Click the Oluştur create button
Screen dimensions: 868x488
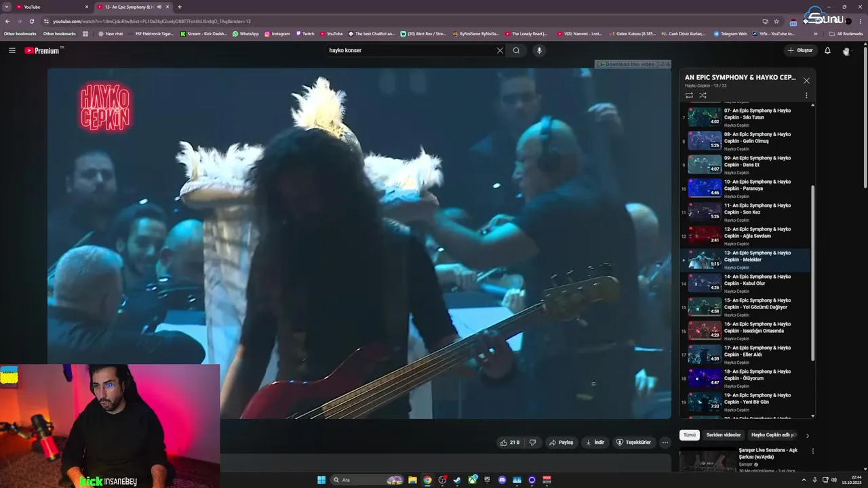coord(800,50)
